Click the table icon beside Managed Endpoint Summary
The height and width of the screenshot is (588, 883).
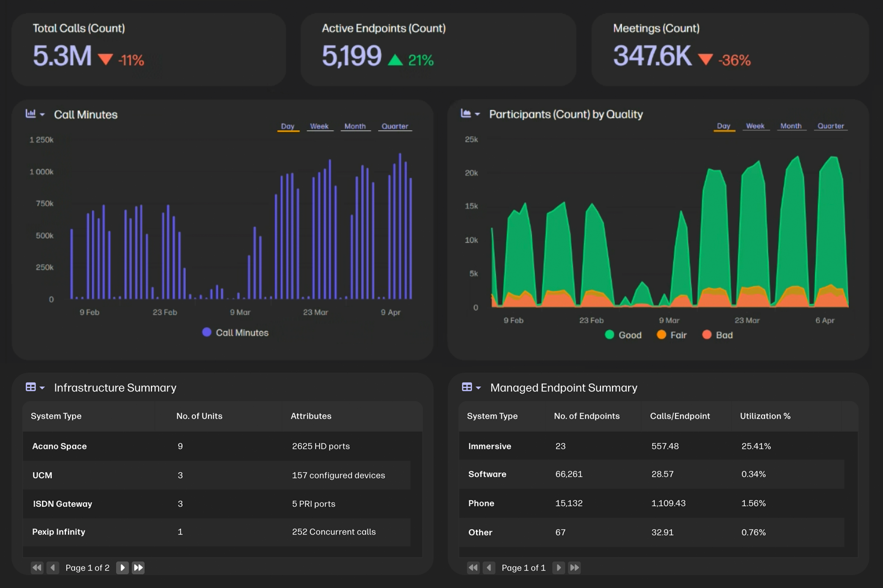tap(467, 387)
